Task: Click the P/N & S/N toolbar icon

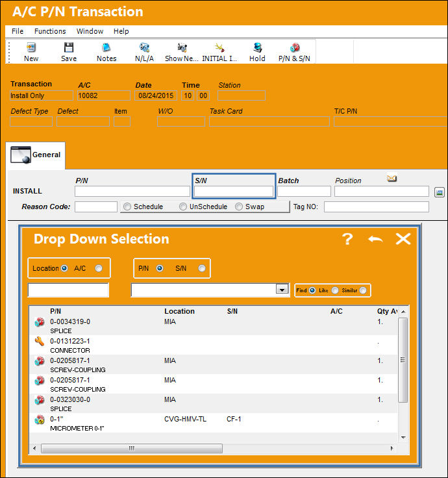Action: (294, 47)
